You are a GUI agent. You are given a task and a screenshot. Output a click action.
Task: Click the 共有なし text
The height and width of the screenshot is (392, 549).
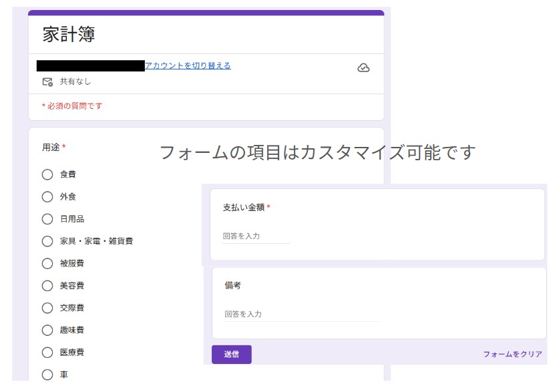pyautogui.click(x=75, y=81)
